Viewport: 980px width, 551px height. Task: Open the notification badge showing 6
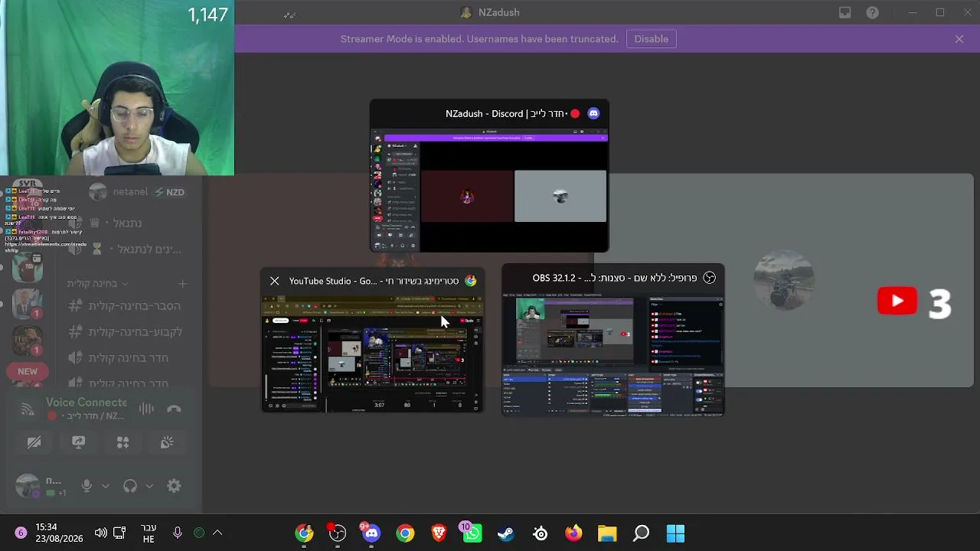[x=21, y=533]
